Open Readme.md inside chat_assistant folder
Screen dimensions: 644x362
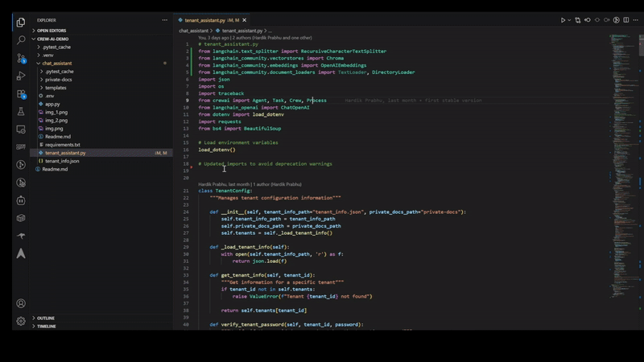pos(57,137)
